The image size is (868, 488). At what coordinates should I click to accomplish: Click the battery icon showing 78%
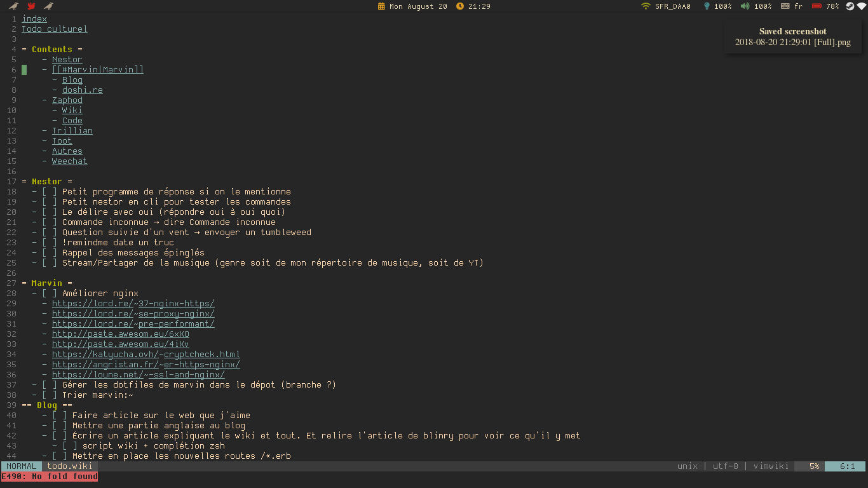pyautogui.click(x=818, y=6)
